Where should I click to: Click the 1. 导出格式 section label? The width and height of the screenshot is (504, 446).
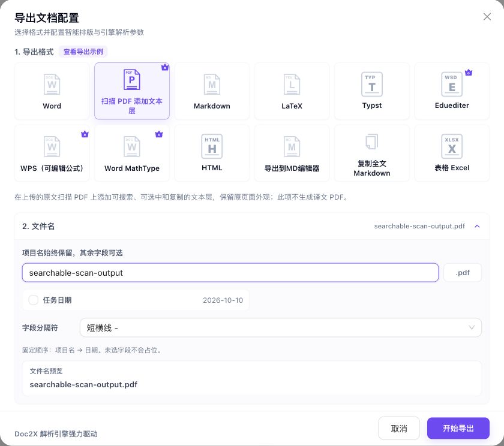pos(34,52)
